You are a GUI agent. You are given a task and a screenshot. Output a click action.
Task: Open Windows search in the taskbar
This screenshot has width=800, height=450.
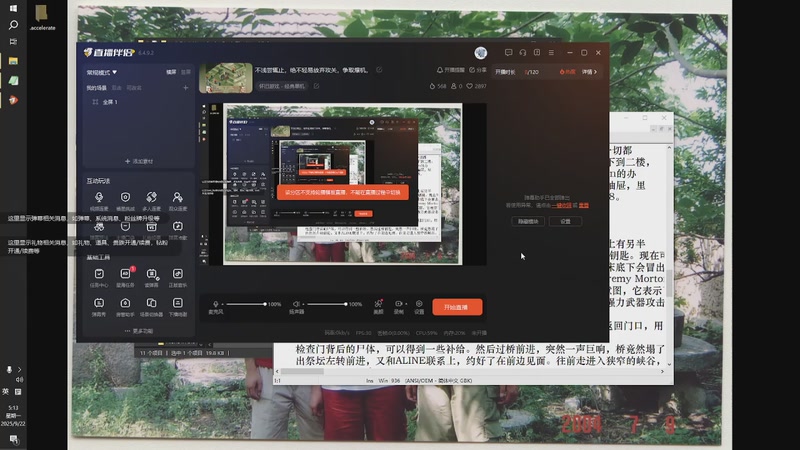(x=13, y=24)
